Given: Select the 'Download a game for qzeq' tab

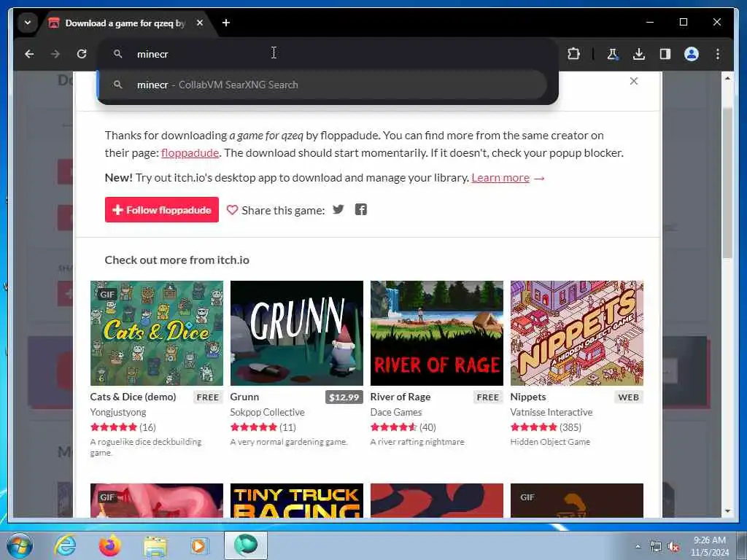Looking at the screenshot, I should 125,23.
